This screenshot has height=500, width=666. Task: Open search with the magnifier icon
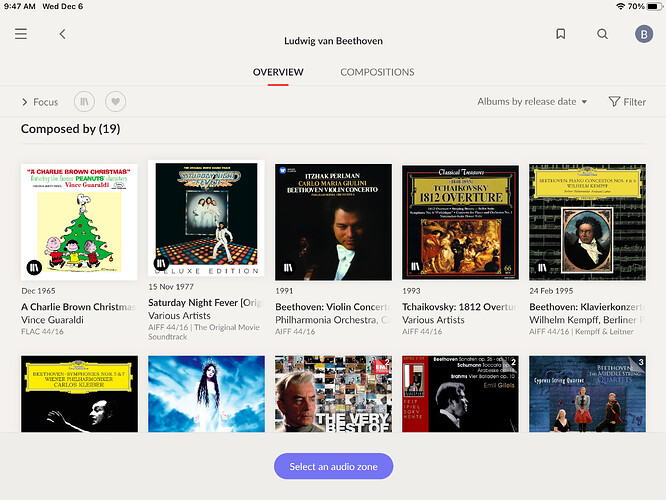602,34
